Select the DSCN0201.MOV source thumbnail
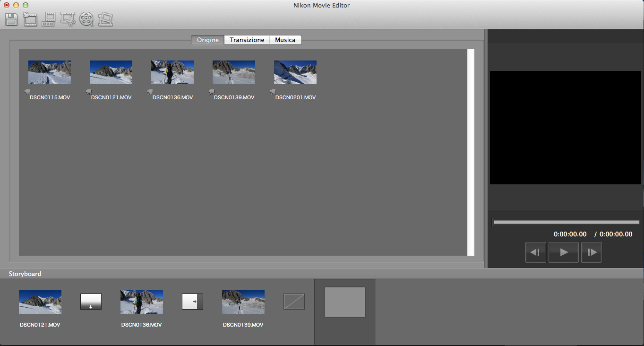 tap(295, 72)
